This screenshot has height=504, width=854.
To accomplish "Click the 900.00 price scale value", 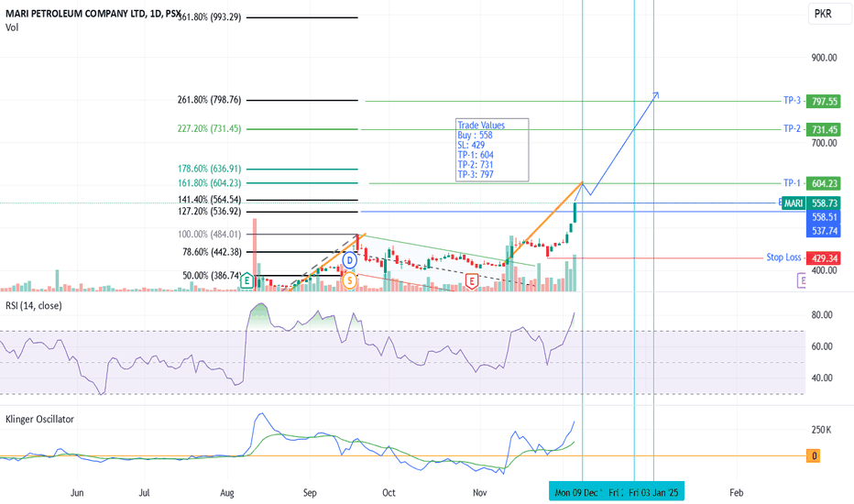I will pos(824,58).
